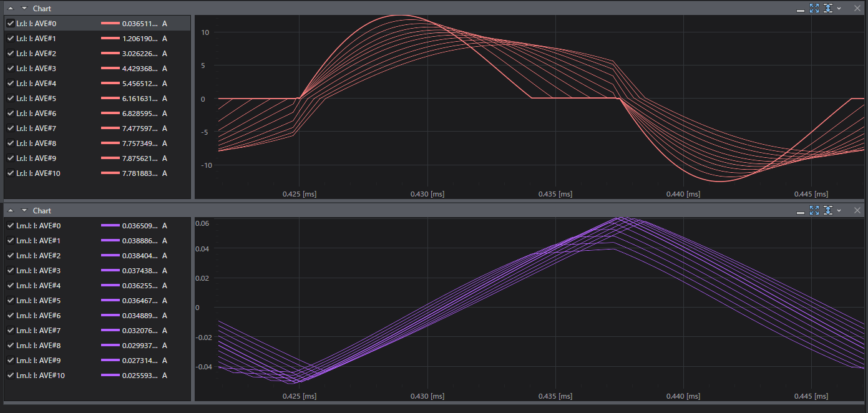Minimize the top chart panel
Screen dimensions: 868x413
pos(801,9)
